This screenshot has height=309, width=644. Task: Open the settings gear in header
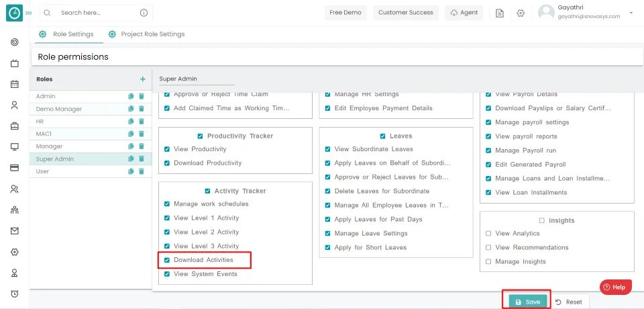[x=521, y=13]
